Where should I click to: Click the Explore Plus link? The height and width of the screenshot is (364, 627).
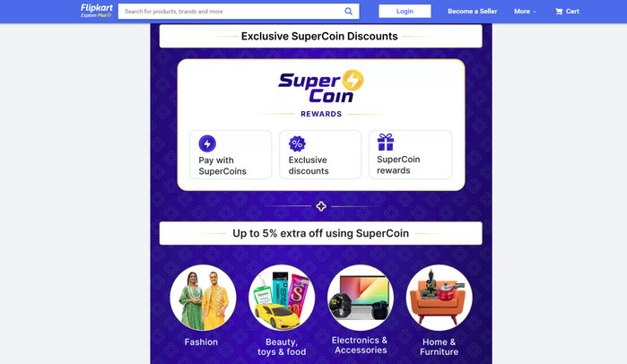[x=95, y=16]
